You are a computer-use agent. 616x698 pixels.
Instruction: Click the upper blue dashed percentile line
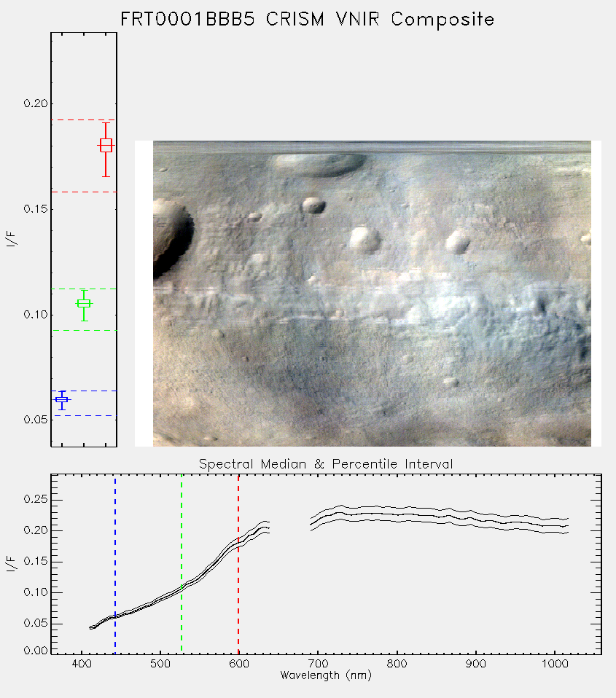(84, 391)
